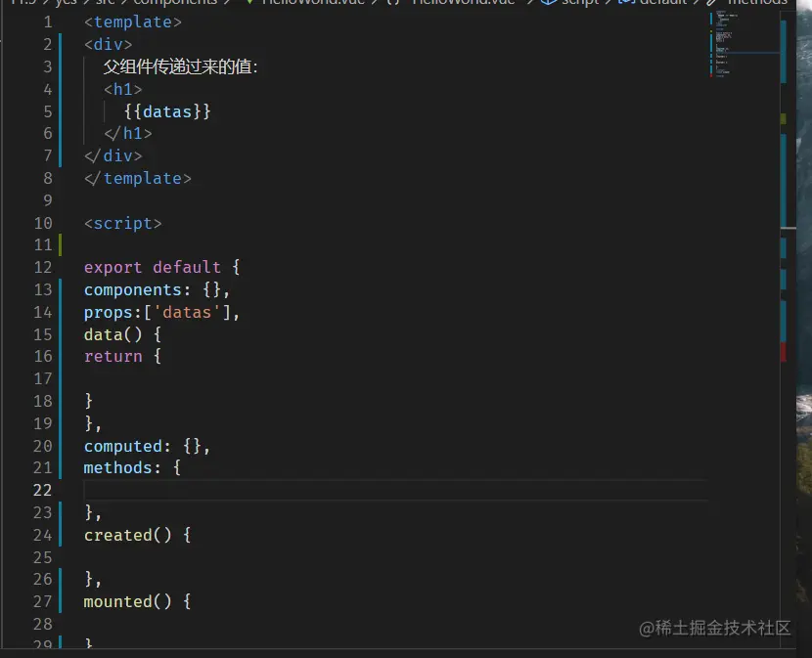Click the closing </div> tag

click(113, 155)
